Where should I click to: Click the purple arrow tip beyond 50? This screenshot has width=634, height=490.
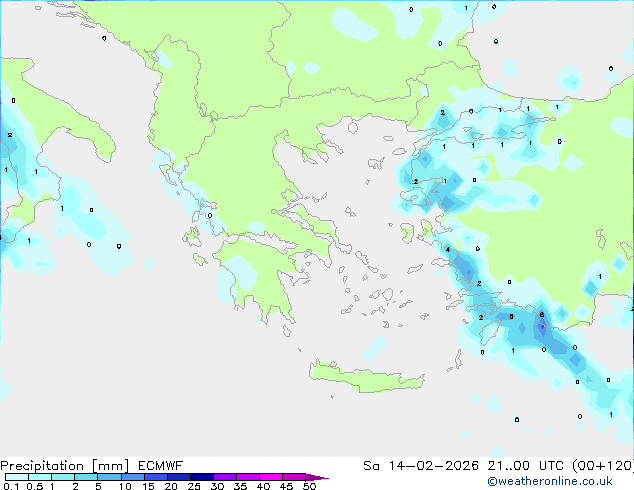[317, 477]
